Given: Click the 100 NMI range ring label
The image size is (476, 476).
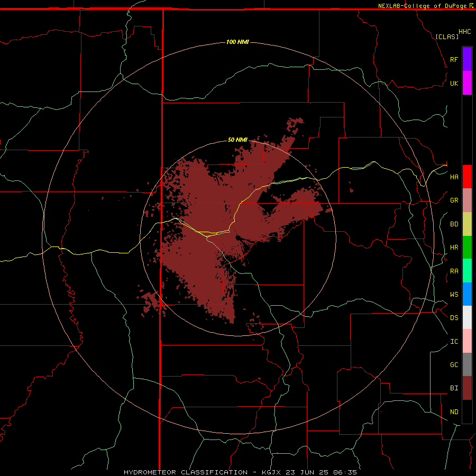Looking at the screenshot, I should 237,42.
